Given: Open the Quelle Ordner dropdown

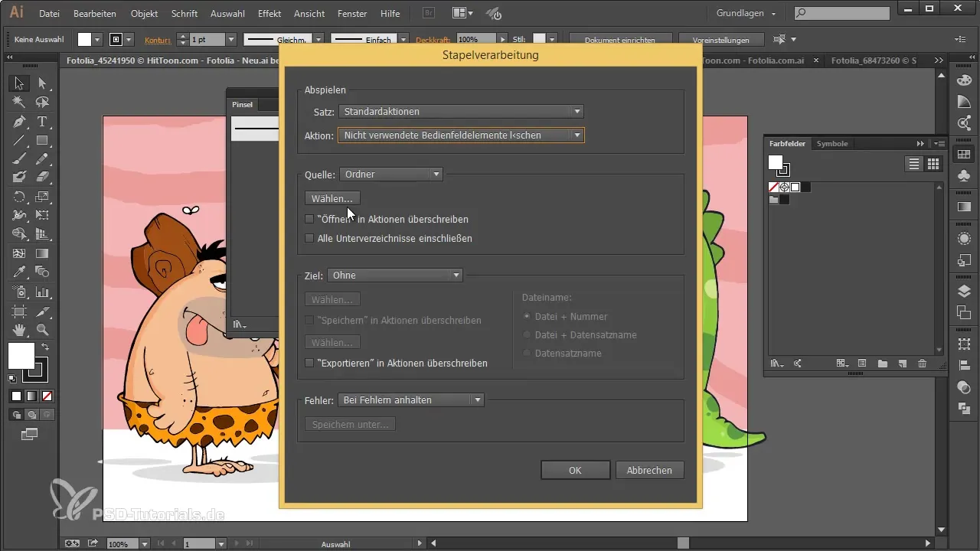Looking at the screenshot, I should coord(391,174).
